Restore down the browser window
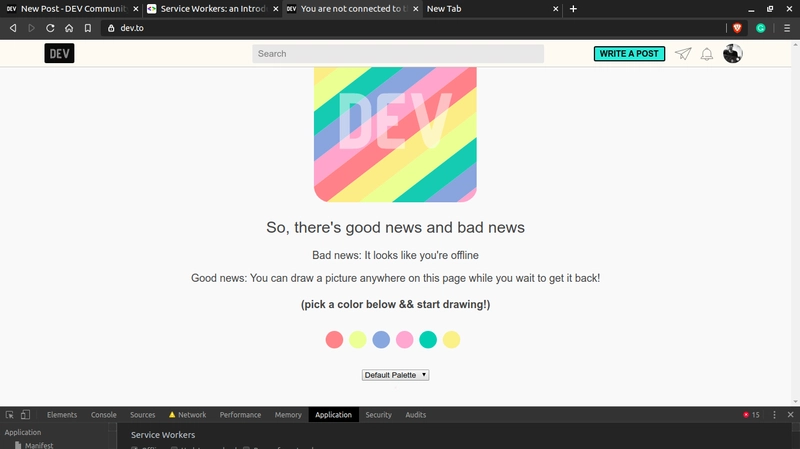Viewport: 800px width, 449px height. [770, 9]
